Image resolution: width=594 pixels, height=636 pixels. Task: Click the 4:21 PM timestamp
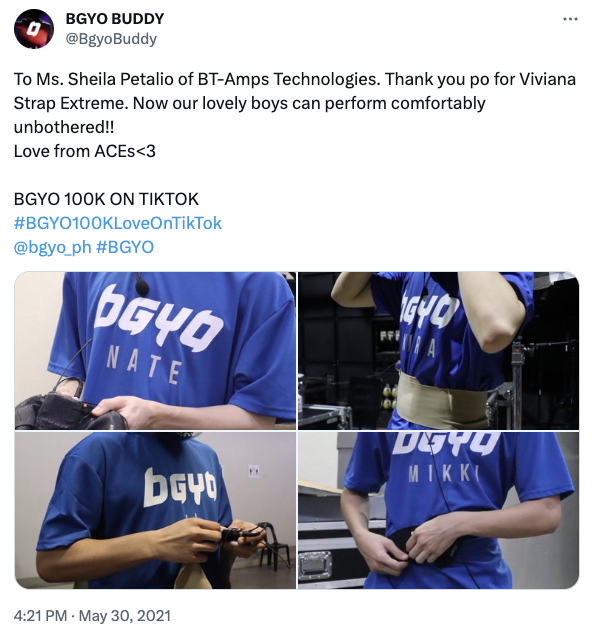tap(40, 616)
